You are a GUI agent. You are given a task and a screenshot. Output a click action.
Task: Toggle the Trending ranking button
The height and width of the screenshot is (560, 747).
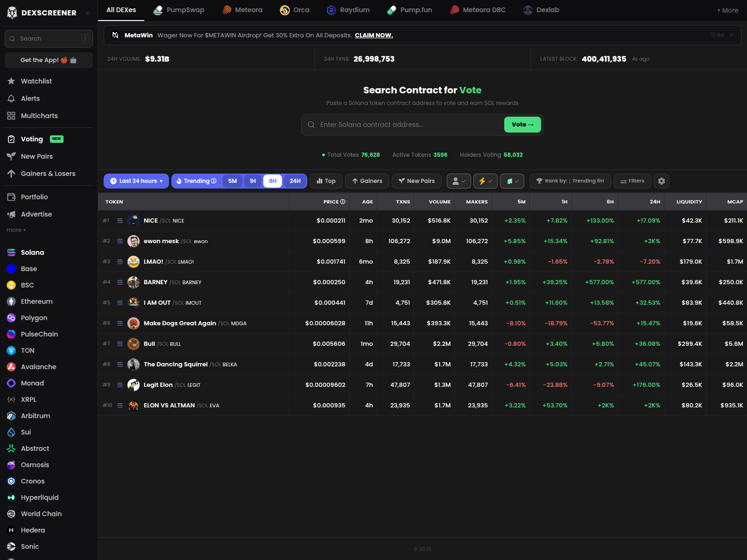click(x=197, y=181)
